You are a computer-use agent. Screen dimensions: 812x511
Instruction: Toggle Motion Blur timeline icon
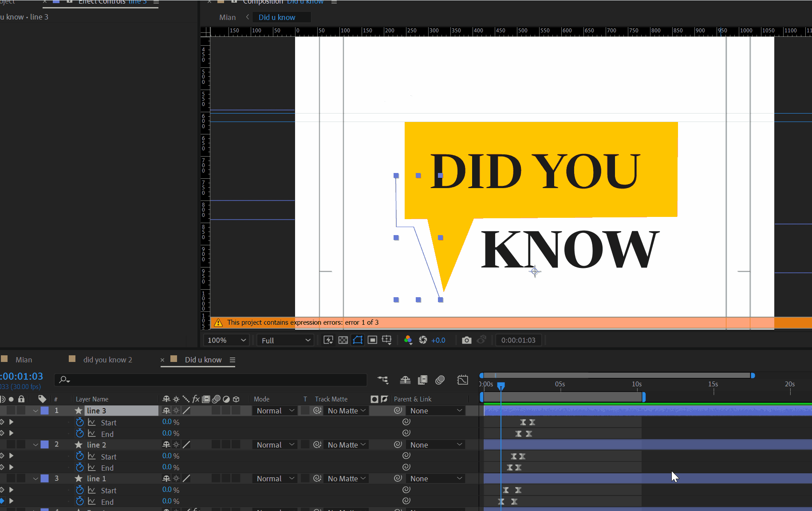click(440, 380)
